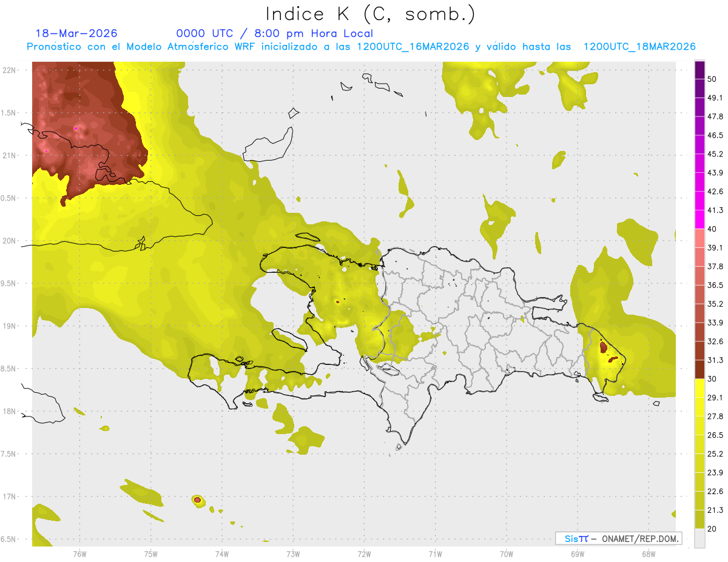Click the legend value 49.1

click(x=715, y=98)
